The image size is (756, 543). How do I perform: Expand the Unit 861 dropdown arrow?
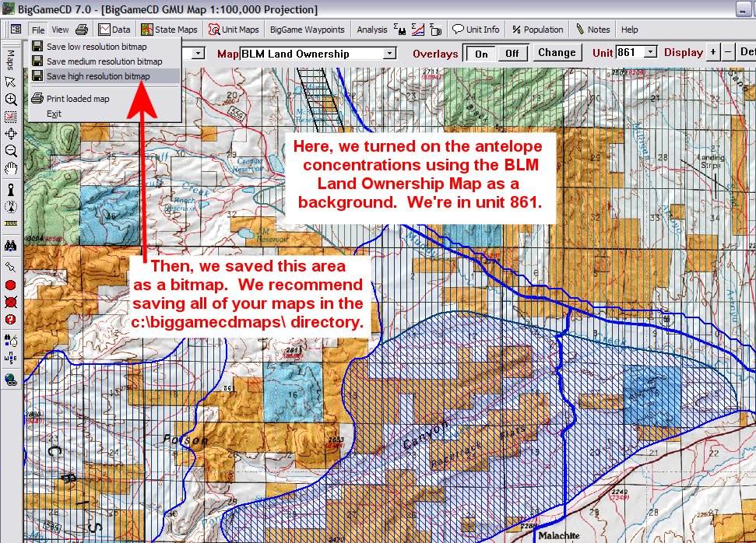650,52
